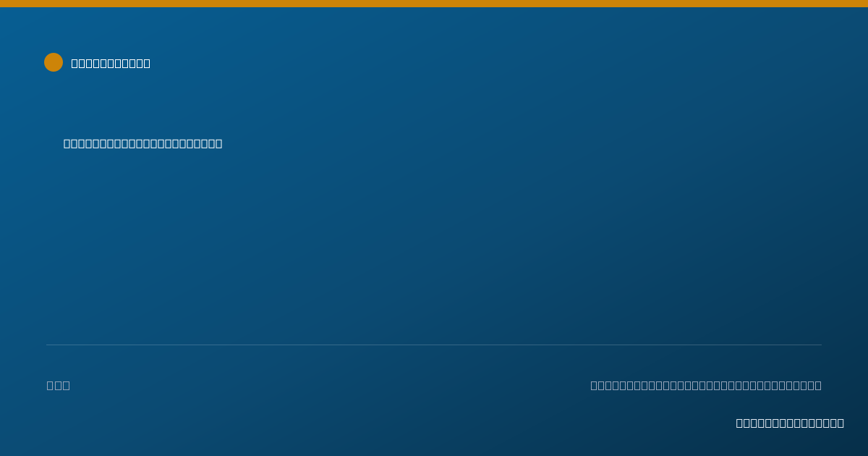Open the short gray footer label on the left
Viewport: 868px width, 456px height.
pos(58,385)
